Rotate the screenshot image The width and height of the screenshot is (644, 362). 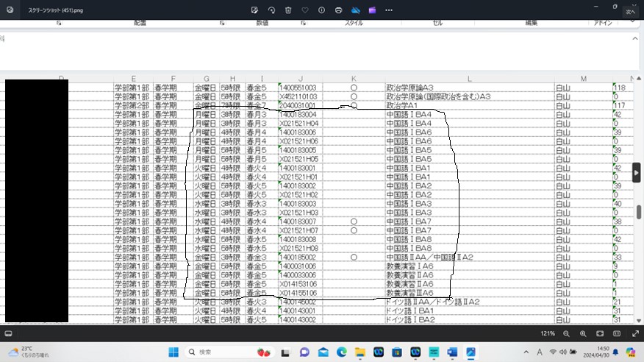[271, 10]
